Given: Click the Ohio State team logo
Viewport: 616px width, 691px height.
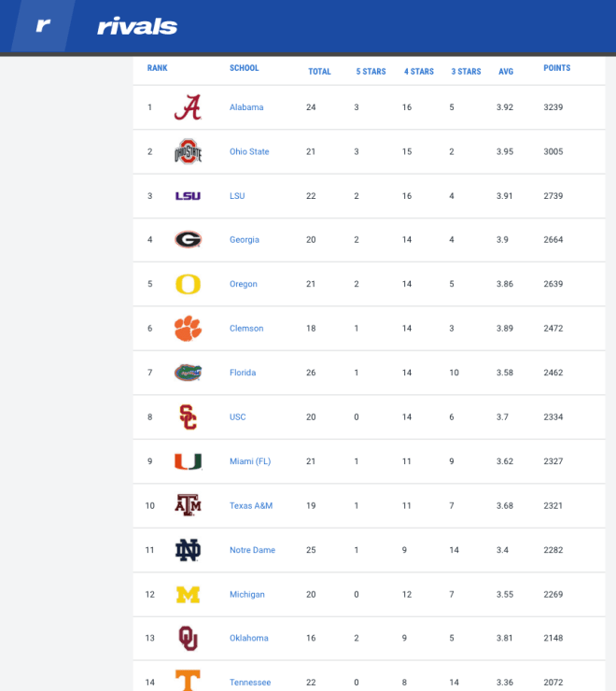Looking at the screenshot, I should click(x=189, y=151).
